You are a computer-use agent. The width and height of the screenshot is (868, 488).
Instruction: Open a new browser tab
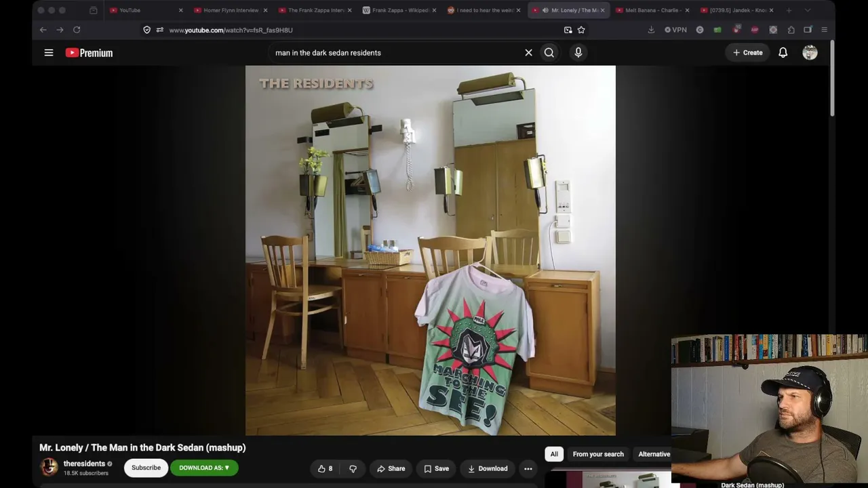(x=789, y=10)
